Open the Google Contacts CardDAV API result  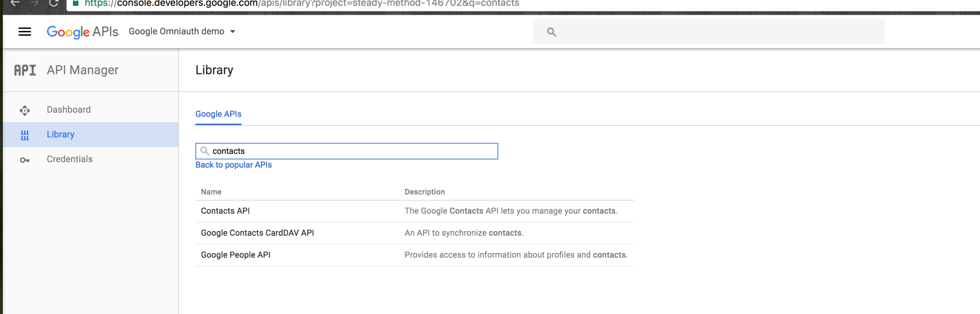coord(258,233)
